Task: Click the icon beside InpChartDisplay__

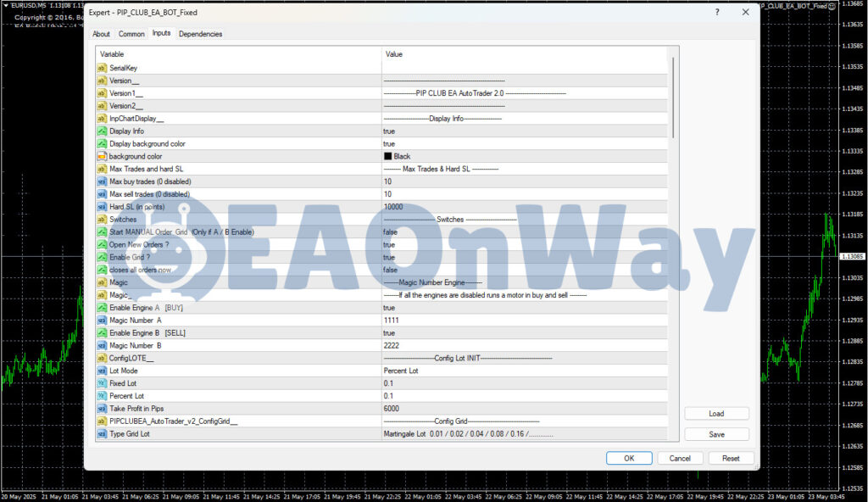Action: [102, 119]
